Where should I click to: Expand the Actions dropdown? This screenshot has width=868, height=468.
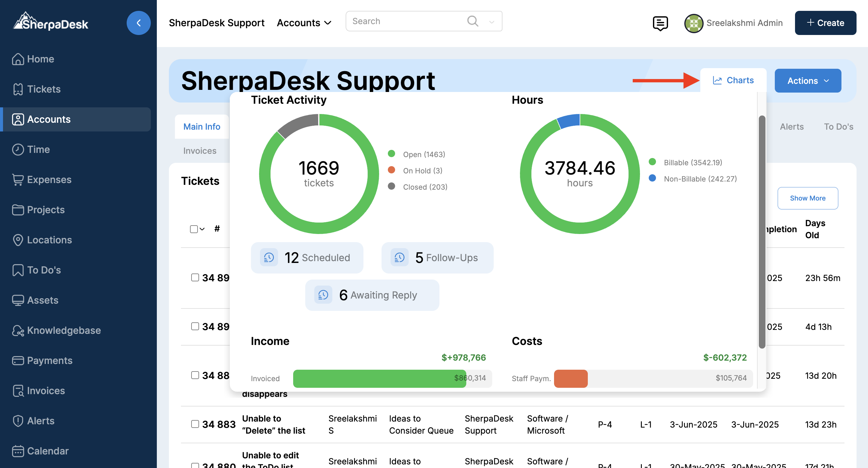(x=807, y=81)
